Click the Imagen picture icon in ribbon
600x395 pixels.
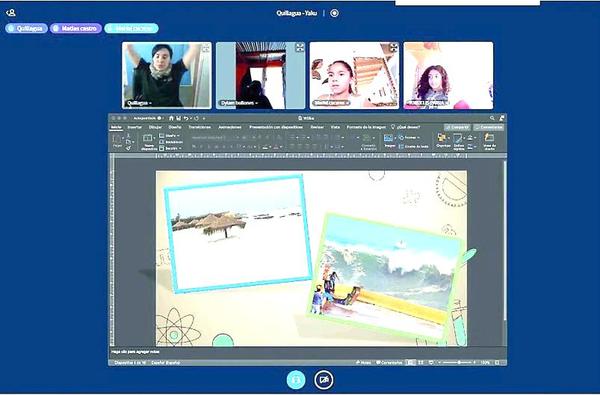[388, 138]
